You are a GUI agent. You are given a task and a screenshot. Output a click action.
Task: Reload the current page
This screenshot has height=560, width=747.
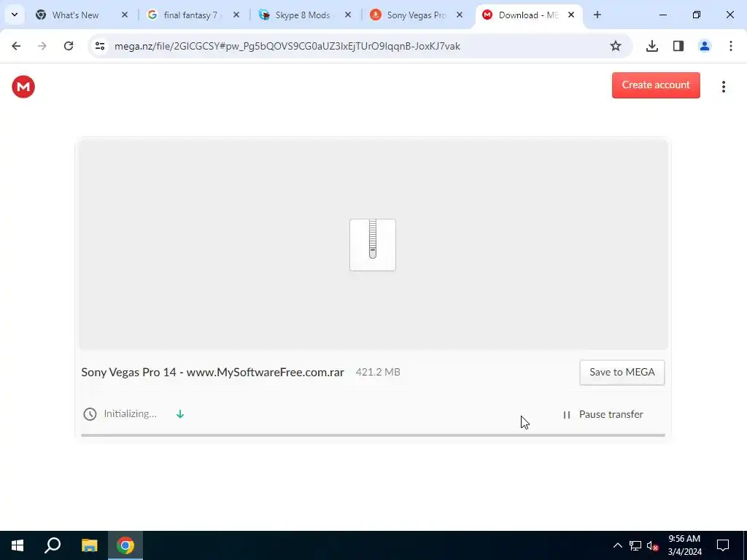69,46
